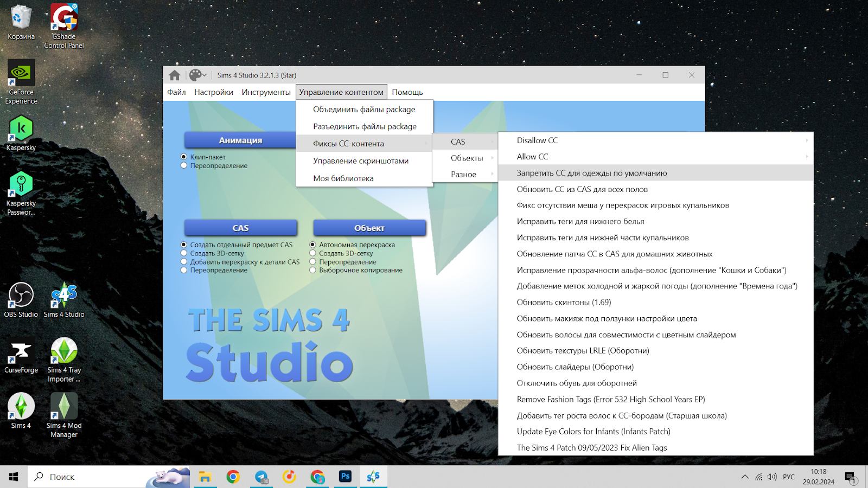Select Обновить макияж под ползунки настройки цвета

tap(655, 318)
